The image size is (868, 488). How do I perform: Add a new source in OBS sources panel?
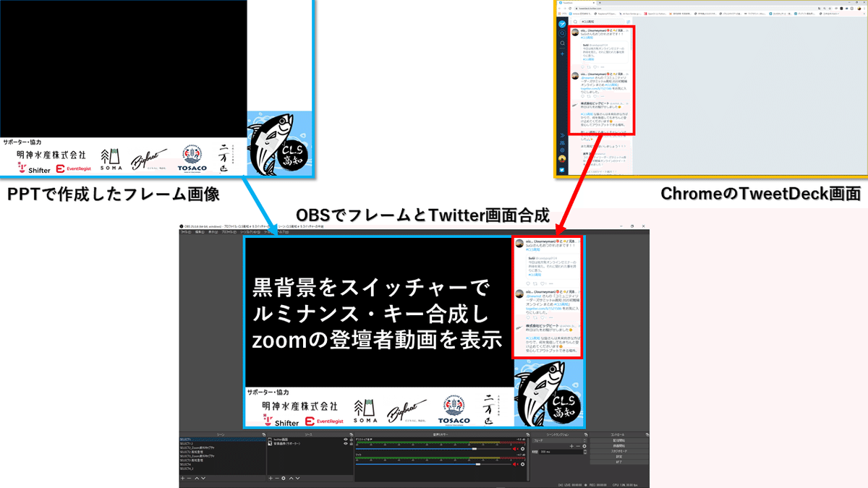pos(271,478)
